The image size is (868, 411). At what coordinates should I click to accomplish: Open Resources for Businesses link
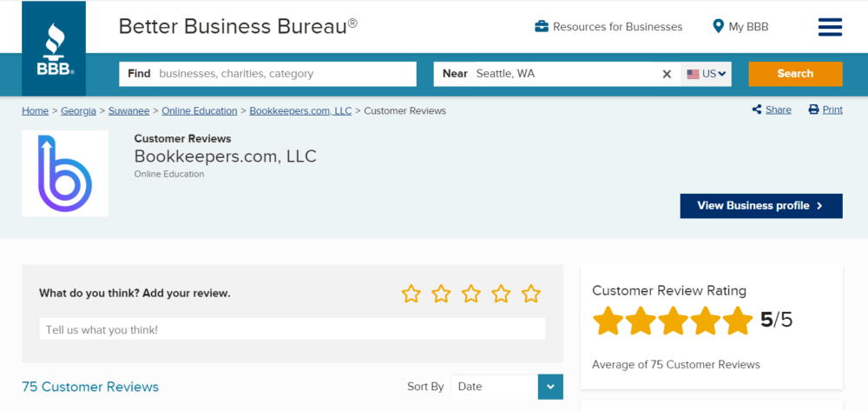(x=617, y=27)
